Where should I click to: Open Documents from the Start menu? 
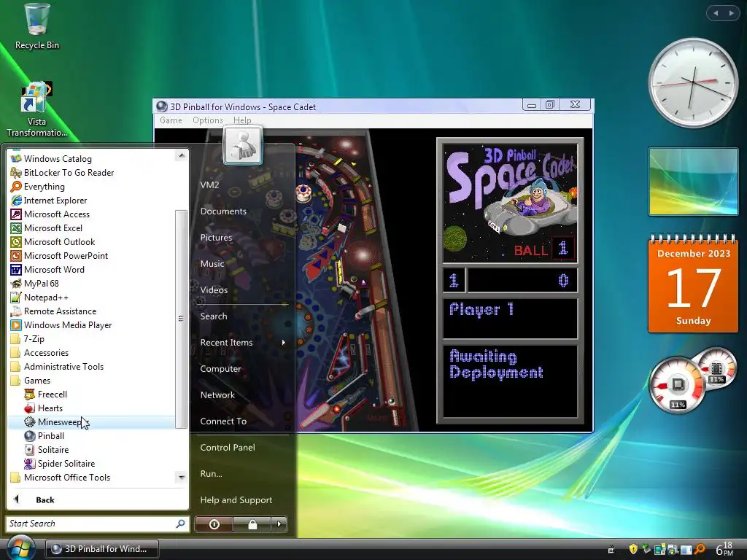point(223,211)
